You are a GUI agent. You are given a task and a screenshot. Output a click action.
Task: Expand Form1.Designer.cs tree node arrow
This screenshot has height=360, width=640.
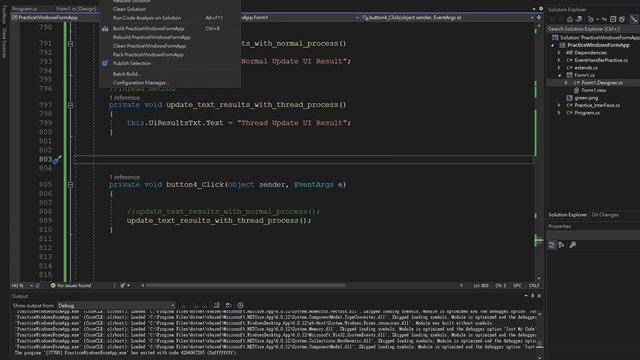[566, 83]
